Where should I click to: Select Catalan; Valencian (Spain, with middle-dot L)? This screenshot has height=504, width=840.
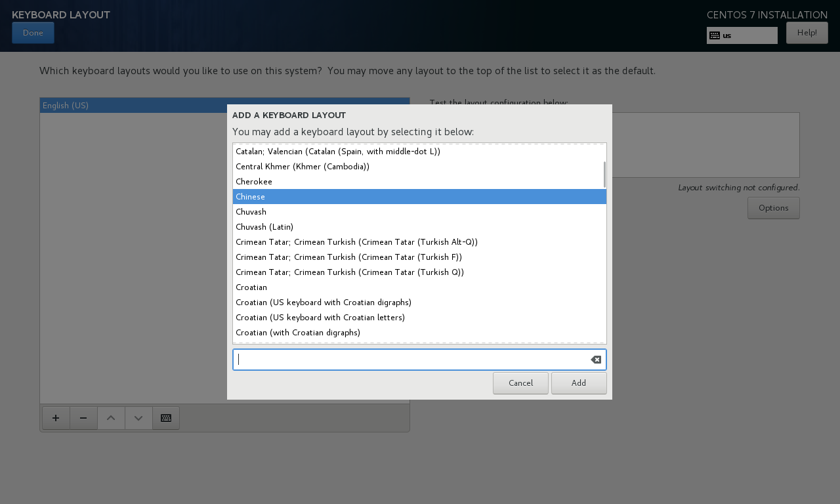[419, 152]
